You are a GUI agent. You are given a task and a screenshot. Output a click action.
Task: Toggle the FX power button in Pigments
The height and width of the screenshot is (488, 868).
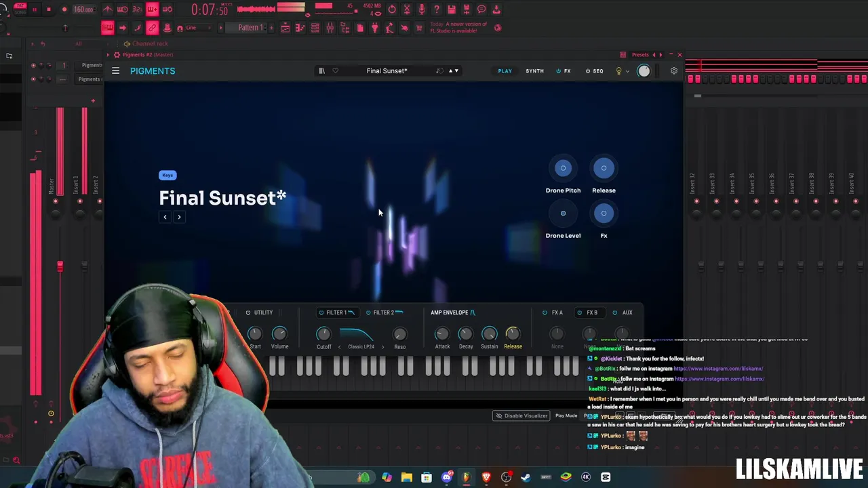pyautogui.click(x=559, y=70)
